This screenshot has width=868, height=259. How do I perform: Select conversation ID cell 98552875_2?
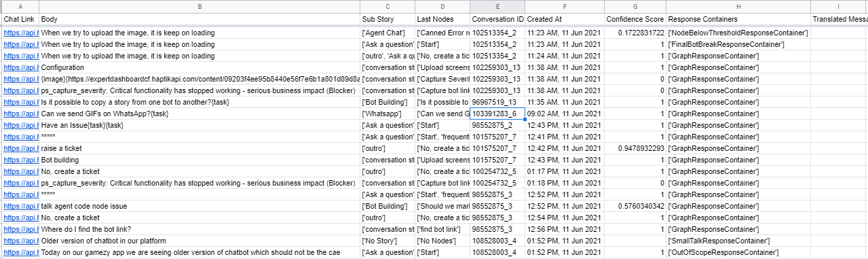point(497,125)
